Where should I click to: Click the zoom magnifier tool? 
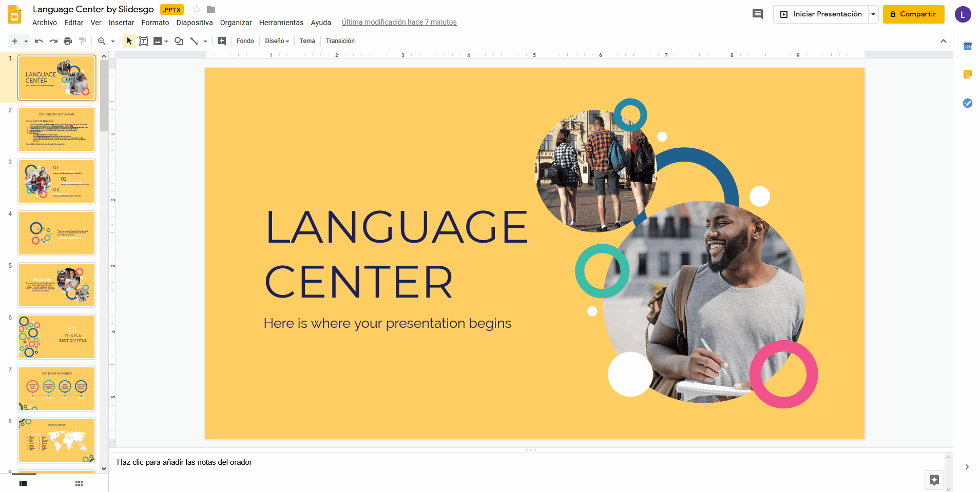[x=102, y=41]
